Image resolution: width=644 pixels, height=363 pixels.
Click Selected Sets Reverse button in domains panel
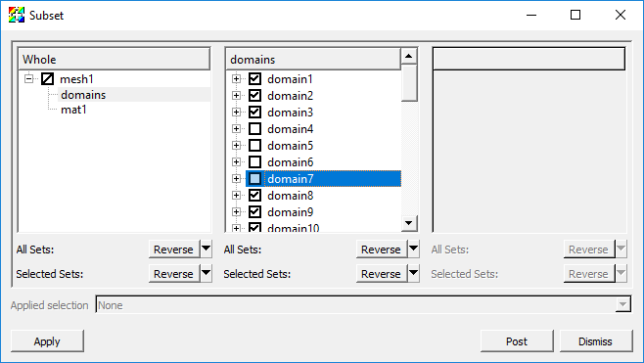coord(382,274)
